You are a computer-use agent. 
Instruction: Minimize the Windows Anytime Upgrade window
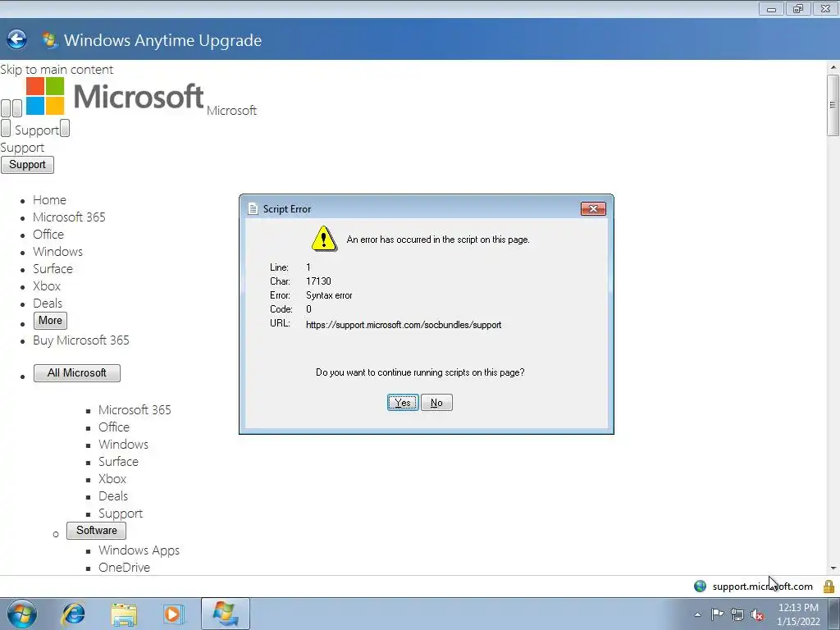point(771,8)
